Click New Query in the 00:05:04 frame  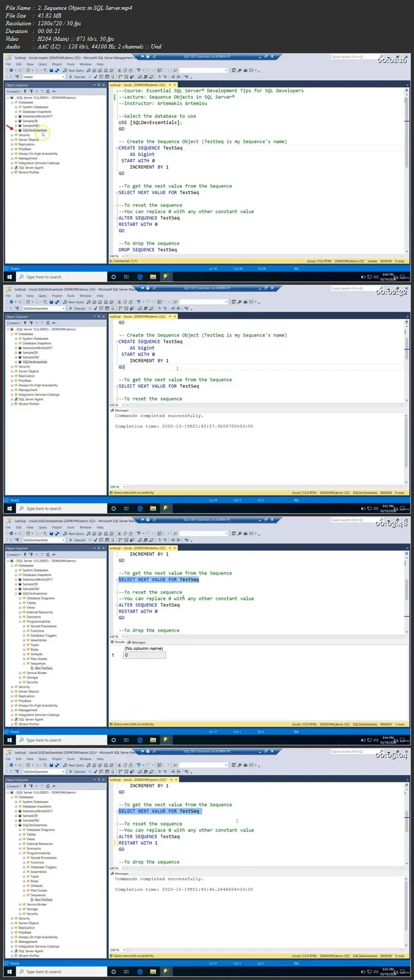click(74, 765)
